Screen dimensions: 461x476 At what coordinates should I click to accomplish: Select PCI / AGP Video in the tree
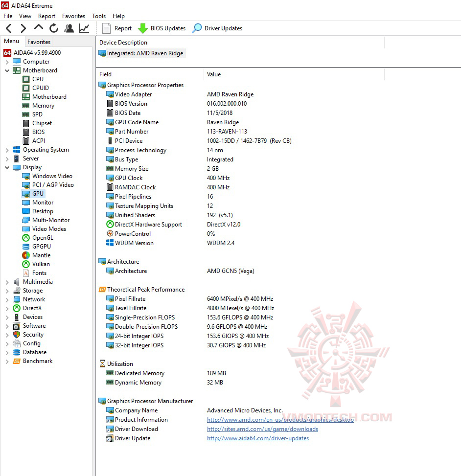tap(53, 185)
